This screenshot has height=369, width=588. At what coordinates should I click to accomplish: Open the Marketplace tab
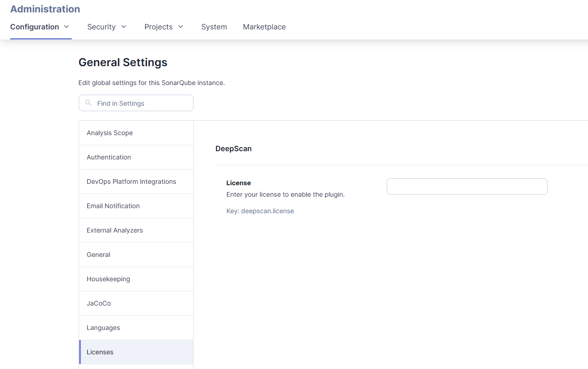[x=264, y=27]
